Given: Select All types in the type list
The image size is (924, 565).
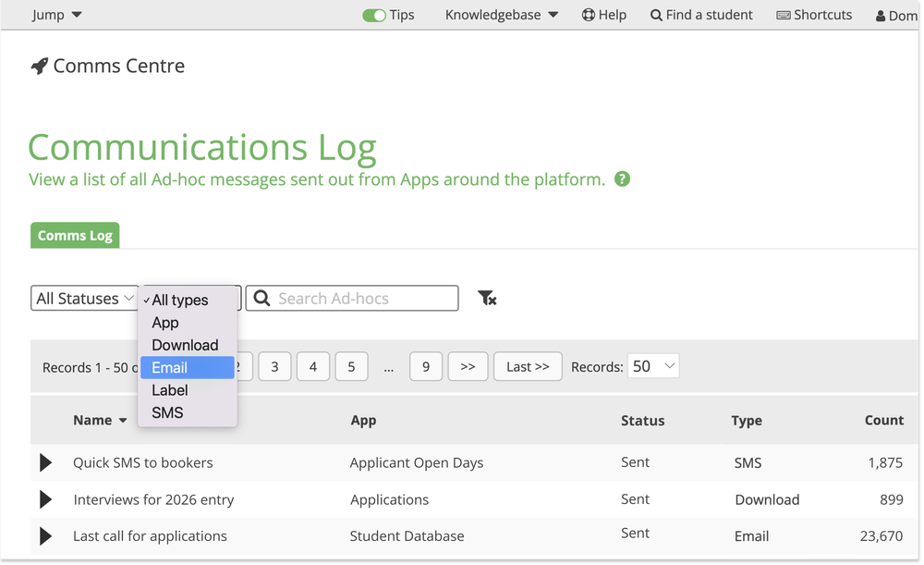Looking at the screenshot, I should click(188, 300).
